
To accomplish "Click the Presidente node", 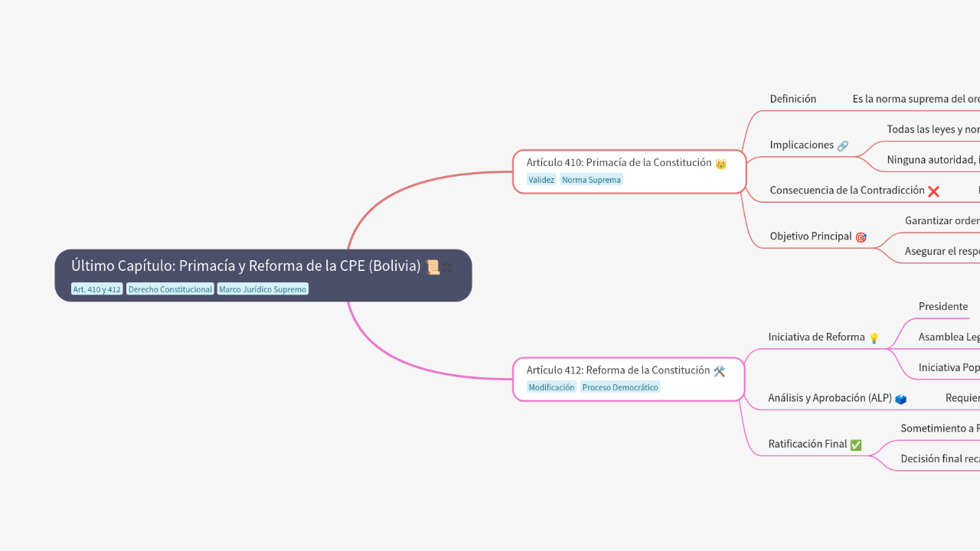I will click(x=942, y=306).
